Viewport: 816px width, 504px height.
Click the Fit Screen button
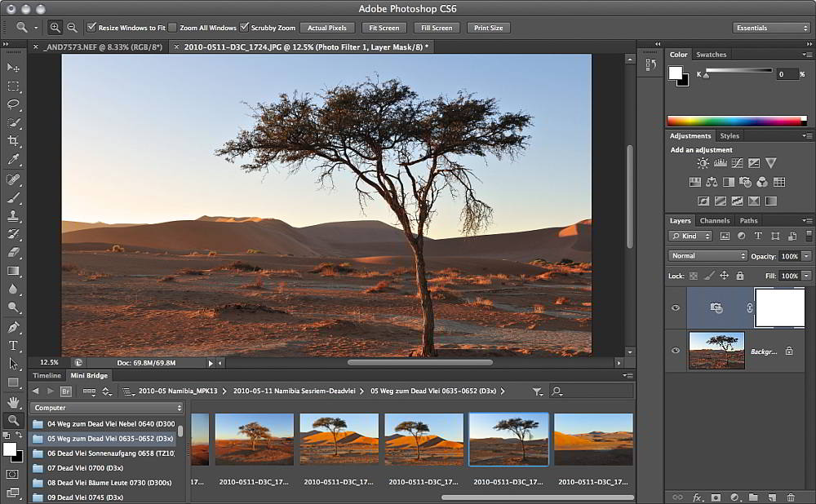[384, 28]
